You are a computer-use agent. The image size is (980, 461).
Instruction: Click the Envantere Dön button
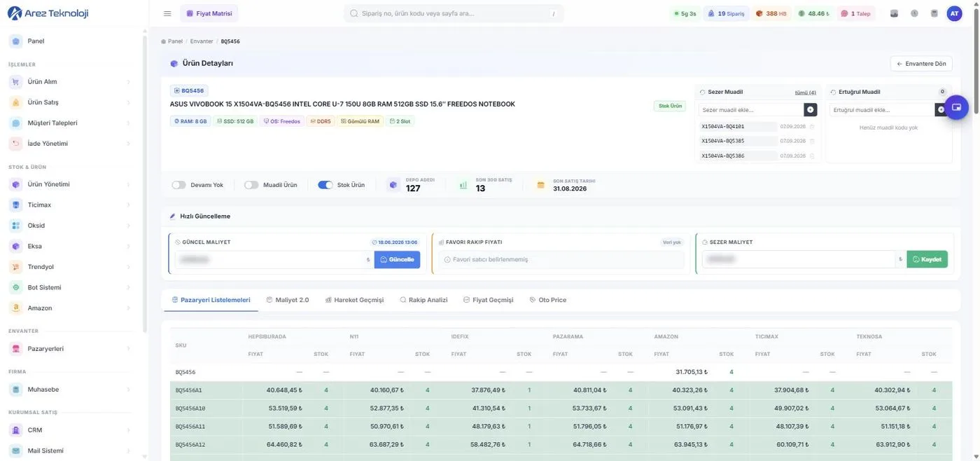921,64
